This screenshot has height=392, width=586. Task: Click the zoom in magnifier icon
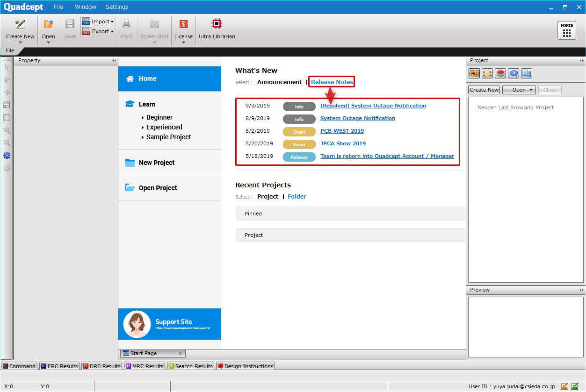(7, 130)
